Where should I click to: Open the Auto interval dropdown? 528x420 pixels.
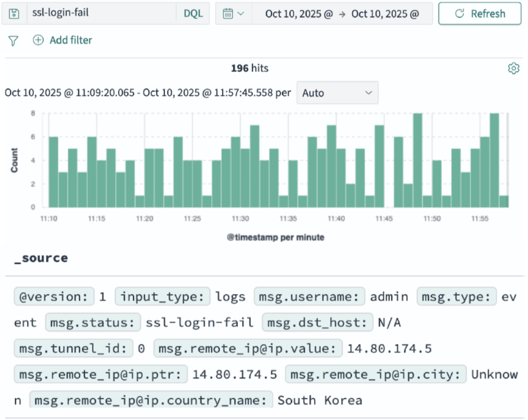(x=337, y=93)
